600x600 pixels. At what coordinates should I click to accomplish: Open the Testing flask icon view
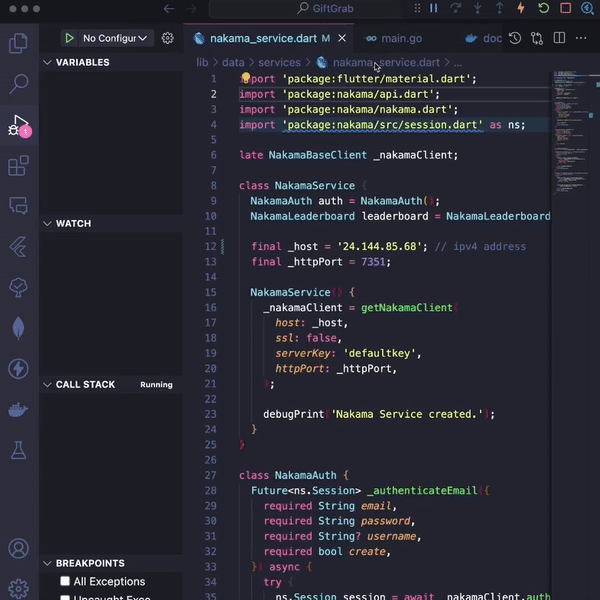coord(18,451)
